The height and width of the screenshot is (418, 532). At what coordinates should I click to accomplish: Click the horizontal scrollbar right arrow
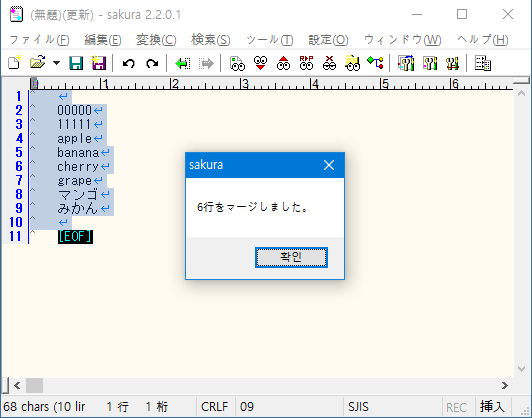coord(505,385)
